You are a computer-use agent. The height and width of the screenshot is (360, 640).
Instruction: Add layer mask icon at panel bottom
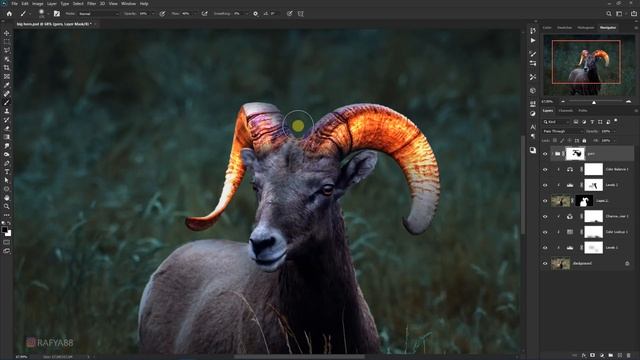(x=593, y=356)
